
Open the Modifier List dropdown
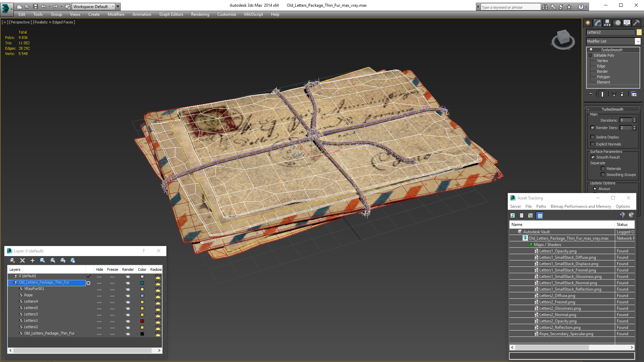coord(638,41)
